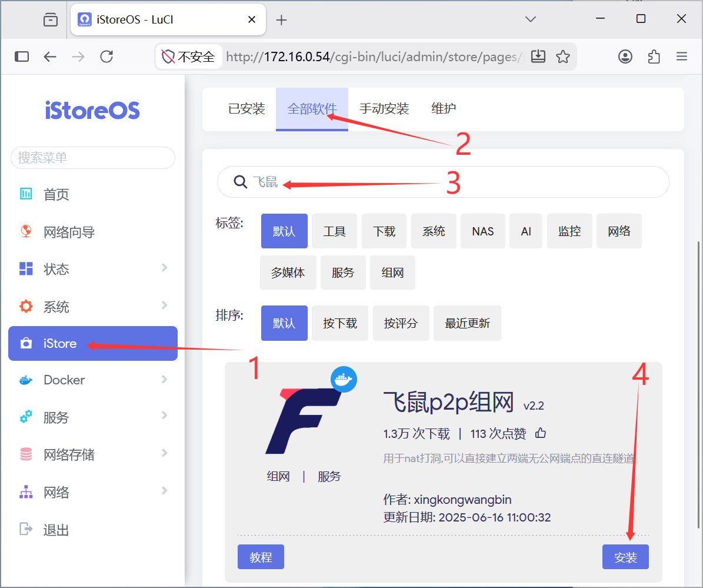Go back to previous page
Viewport: 703px width, 588px height.
50,57
